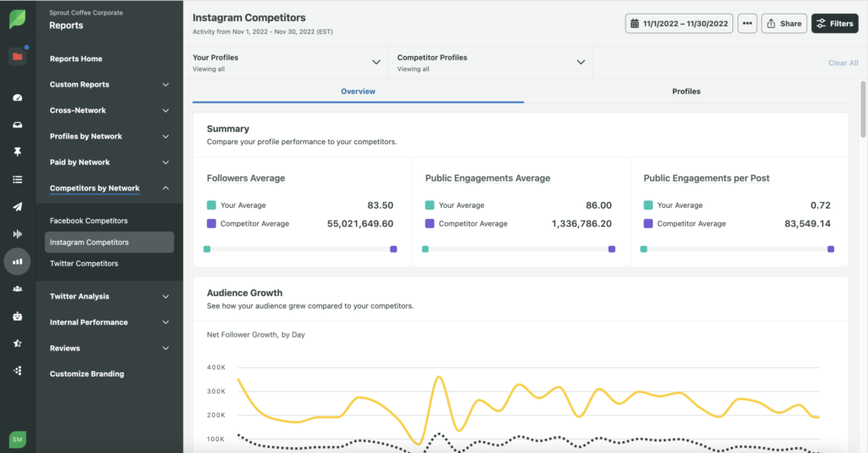Open Competitor Profiles dropdown
This screenshot has width=868, height=453.
pyautogui.click(x=491, y=63)
